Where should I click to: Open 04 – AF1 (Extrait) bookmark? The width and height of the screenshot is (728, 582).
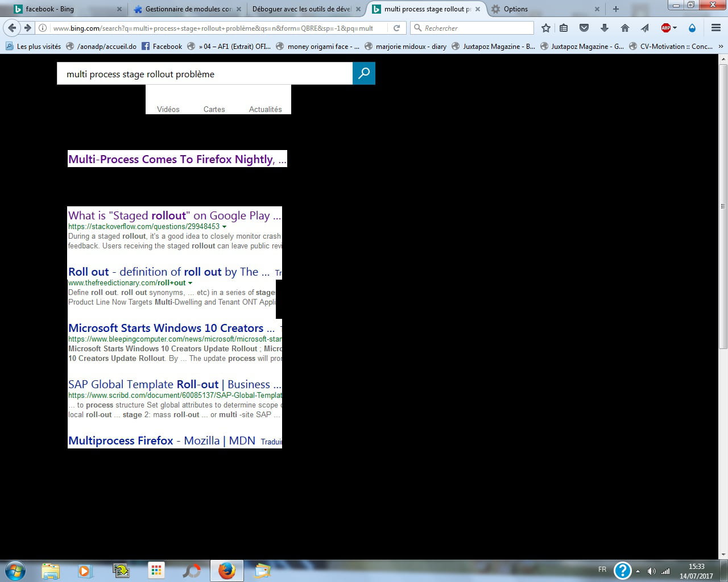229,47
